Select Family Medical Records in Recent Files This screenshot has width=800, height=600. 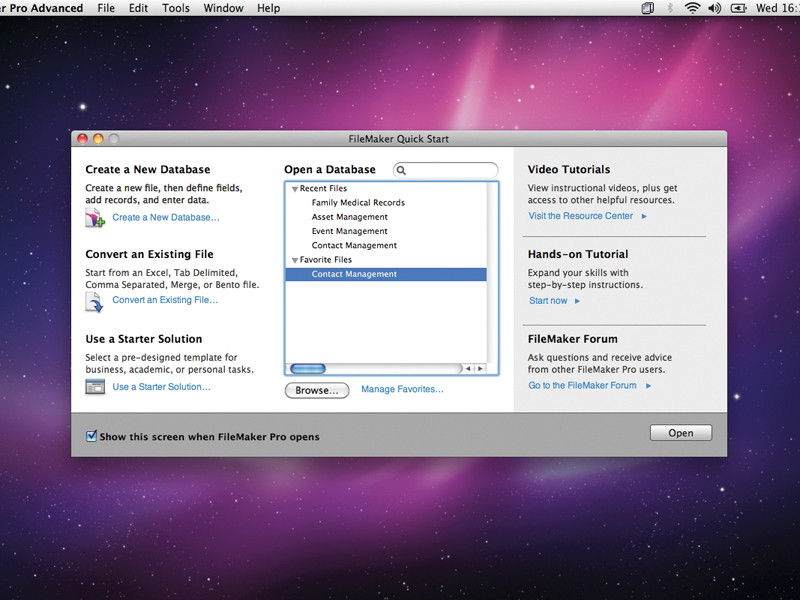coord(386,203)
